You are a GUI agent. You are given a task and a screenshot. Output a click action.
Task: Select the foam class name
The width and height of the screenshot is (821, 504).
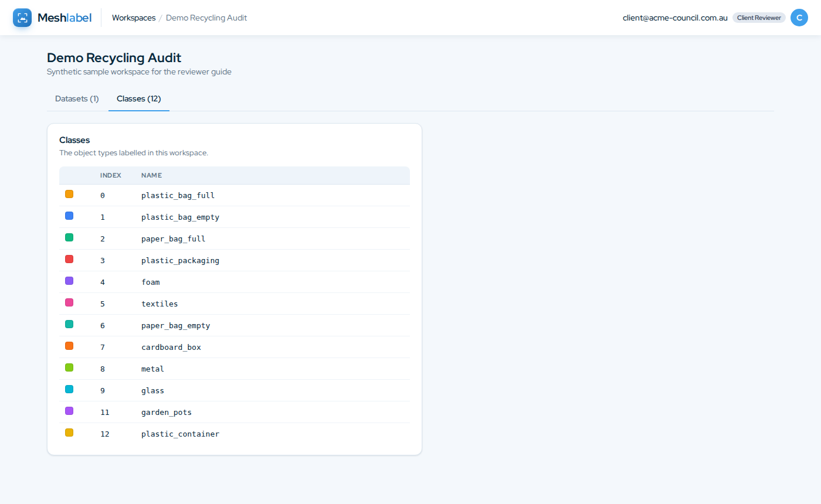(x=151, y=282)
